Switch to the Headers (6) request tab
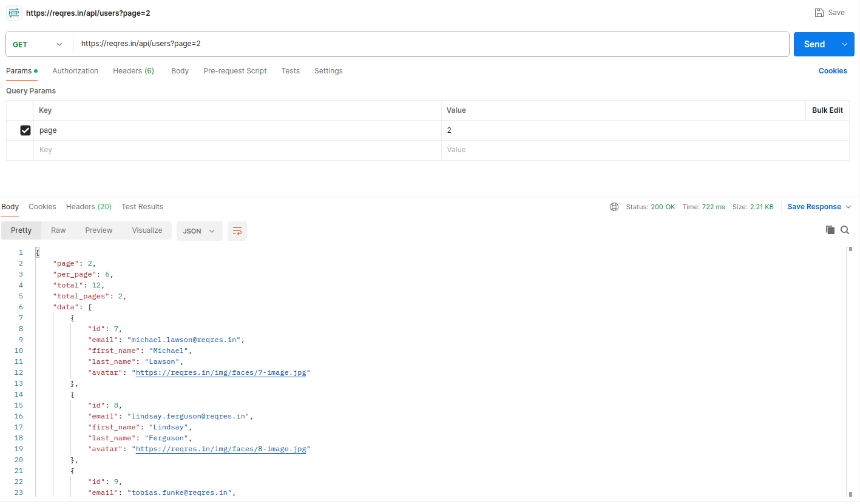 [133, 71]
